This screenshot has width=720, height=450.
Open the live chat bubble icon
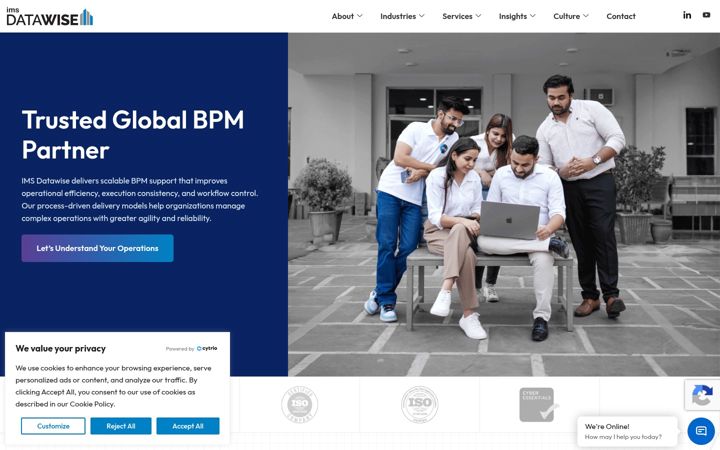pos(701,431)
